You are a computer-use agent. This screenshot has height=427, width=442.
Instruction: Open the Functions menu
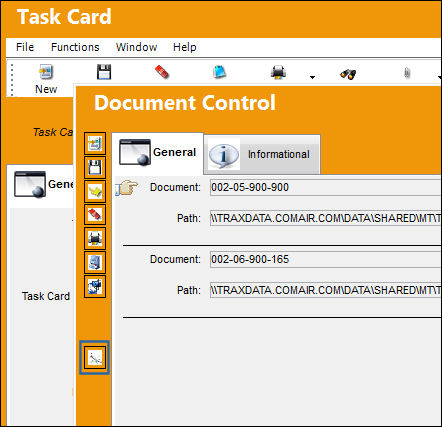coord(75,47)
